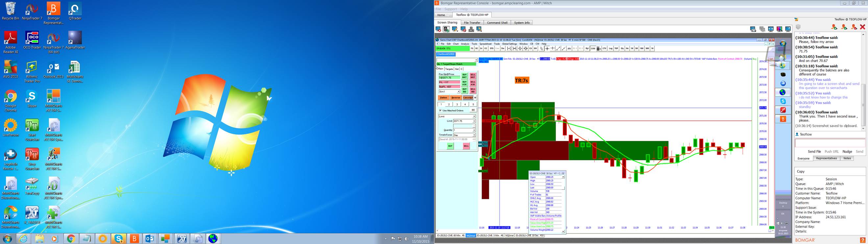Click the red X end session icon
Screen dimensions: 868x244
point(863,27)
